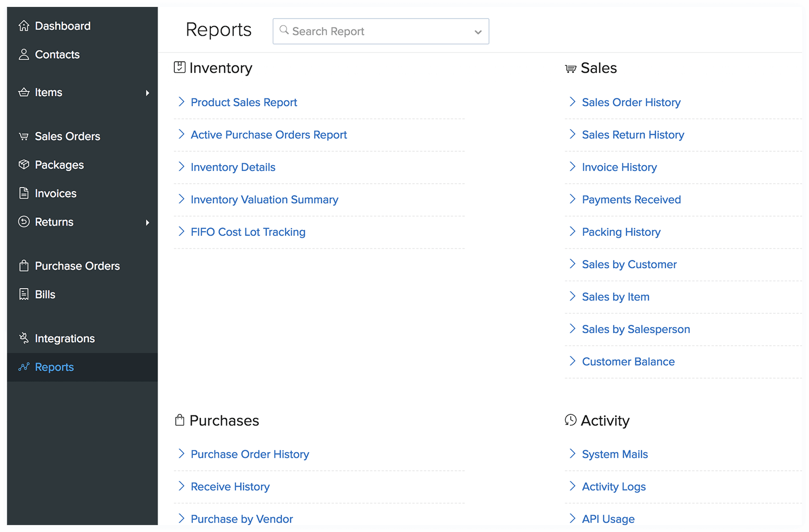Click the search magnifier in Search Report box

pyautogui.click(x=284, y=31)
